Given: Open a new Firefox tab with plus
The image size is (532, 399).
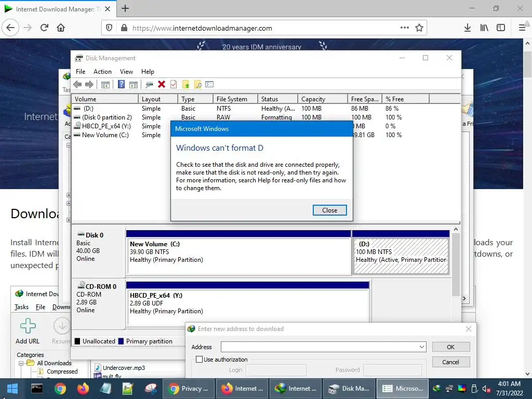Looking at the screenshot, I should click(x=125, y=8).
